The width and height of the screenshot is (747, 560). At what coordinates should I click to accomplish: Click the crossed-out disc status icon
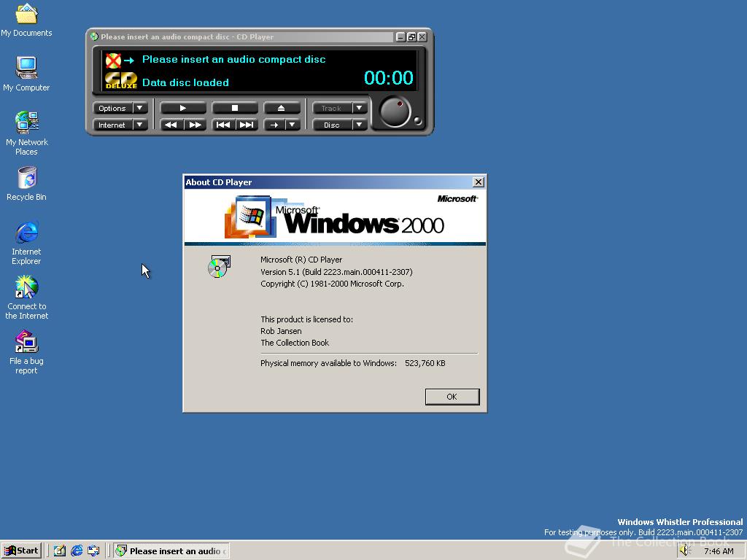tap(113, 61)
